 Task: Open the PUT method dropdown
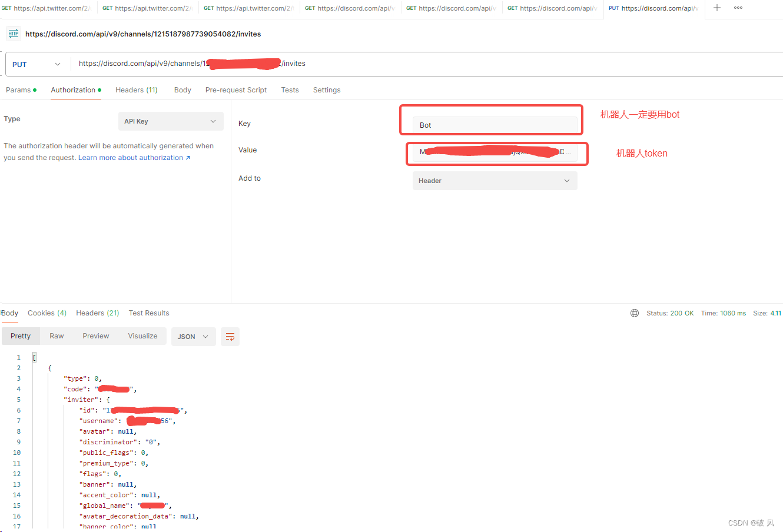37,64
